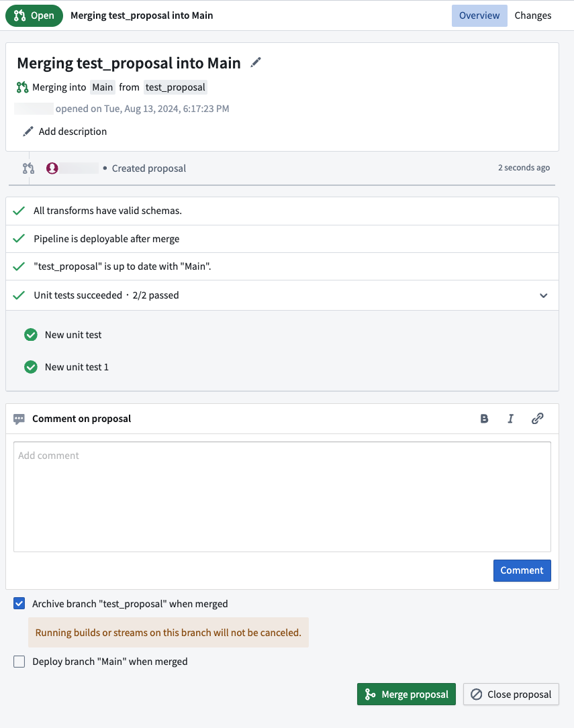
Task: Switch to the Overview tab
Action: click(479, 15)
